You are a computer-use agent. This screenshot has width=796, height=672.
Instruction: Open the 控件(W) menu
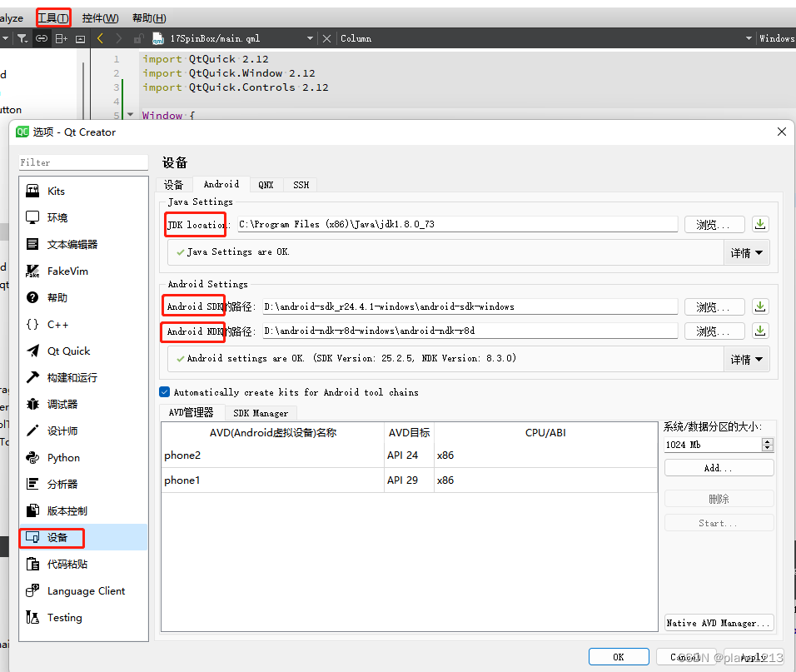click(x=99, y=17)
